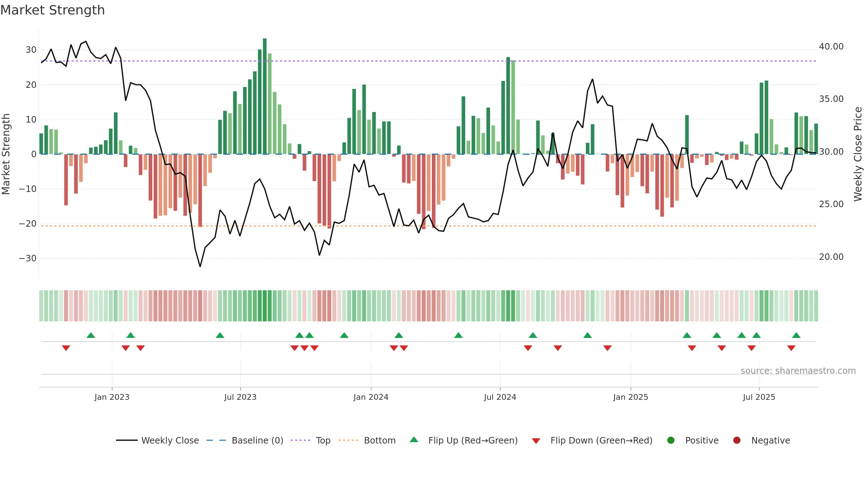
Task: Click the green Flip Up triangle in legend
Action: (x=414, y=440)
